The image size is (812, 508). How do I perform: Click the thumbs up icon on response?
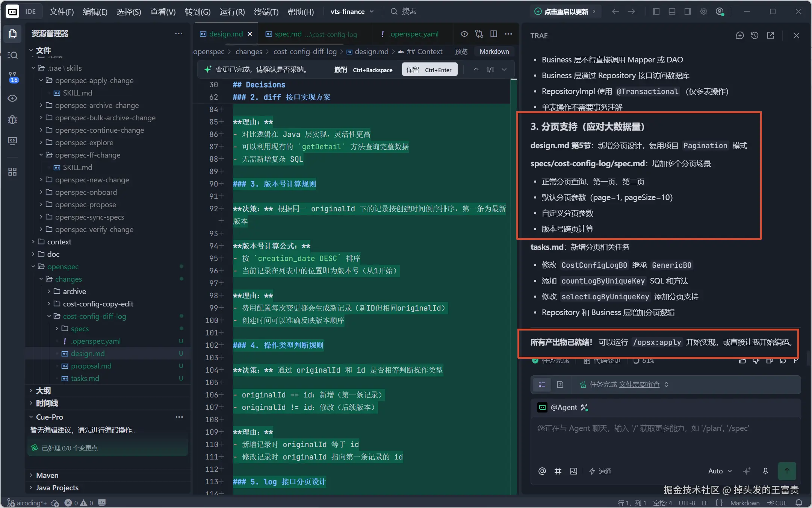click(x=742, y=361)
